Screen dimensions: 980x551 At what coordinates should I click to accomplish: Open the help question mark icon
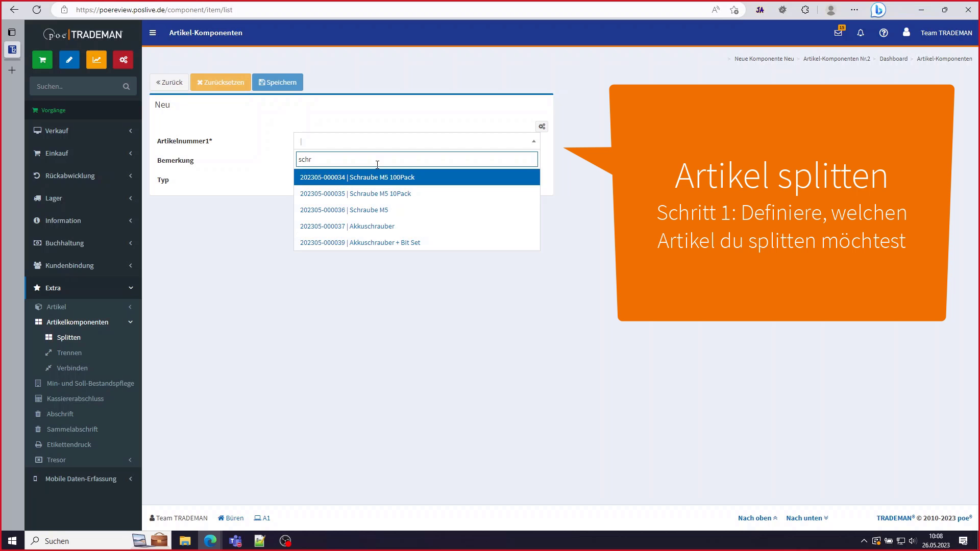[x=884, y=33]
